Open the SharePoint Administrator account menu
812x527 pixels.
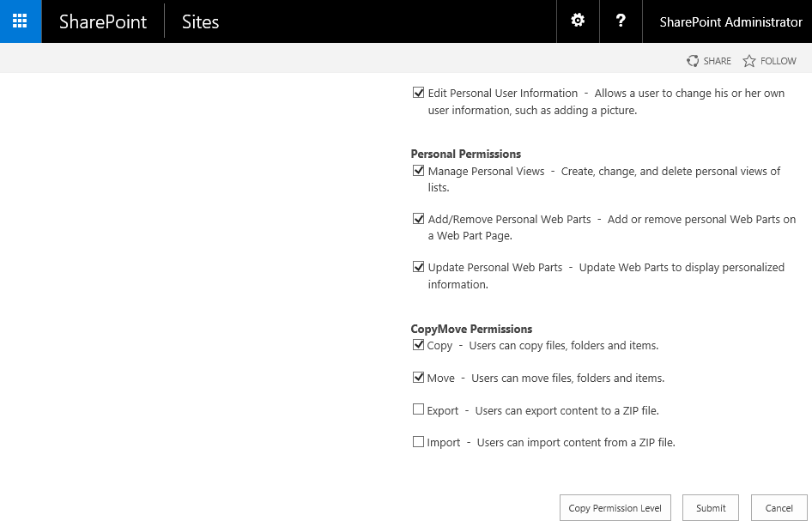(x=730, y=22)
